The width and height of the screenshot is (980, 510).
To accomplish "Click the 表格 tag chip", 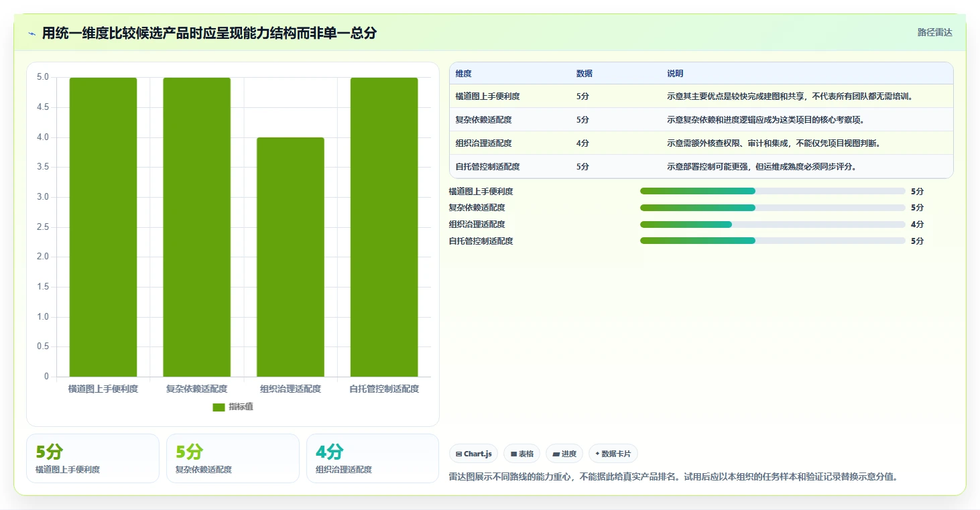I will coord(522,454).
